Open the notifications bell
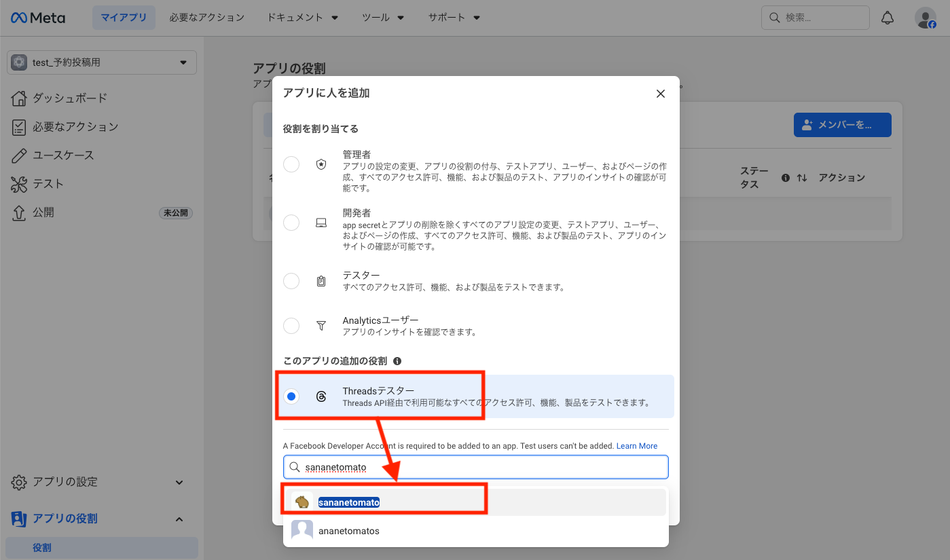950x560 pixels. coord(887,18)
